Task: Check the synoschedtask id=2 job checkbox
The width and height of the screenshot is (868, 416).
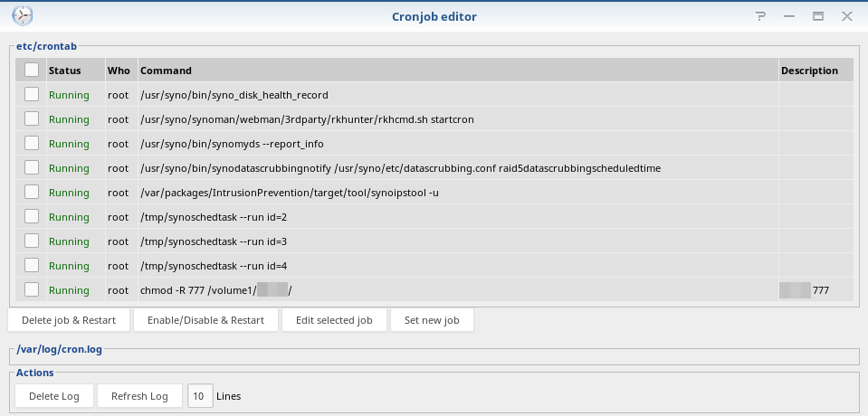Action: (32, 216)
